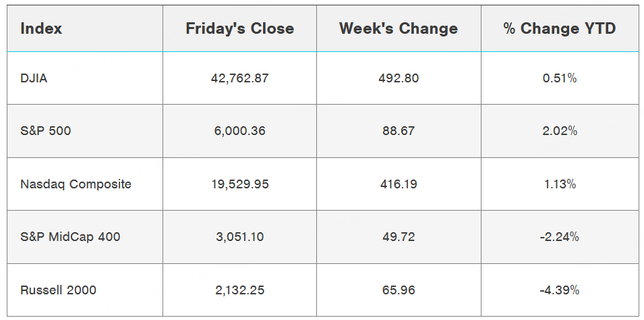Select the Russell 2000 row label
644x320 pixels.
tap(58, 290)
